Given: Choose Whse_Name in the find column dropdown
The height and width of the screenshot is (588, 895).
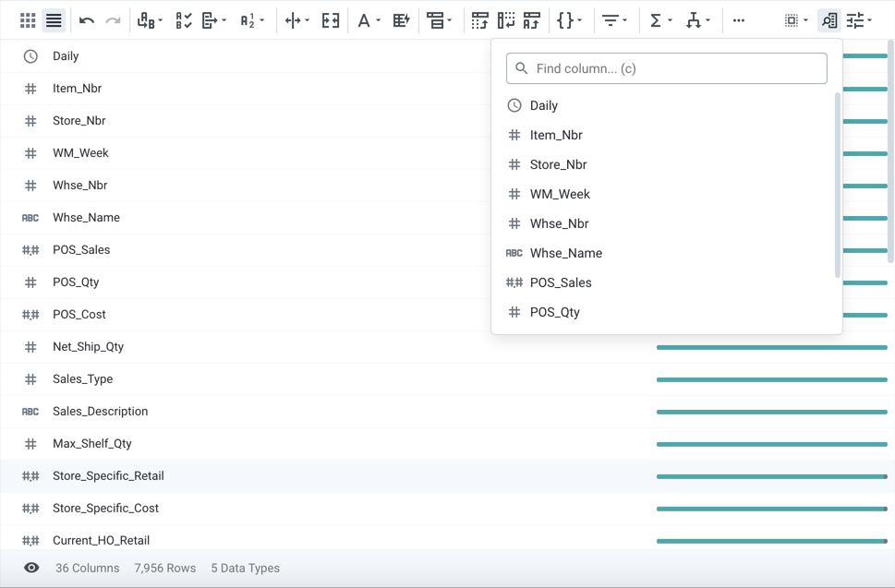Looking at the screenshot, I should point(565,253).
